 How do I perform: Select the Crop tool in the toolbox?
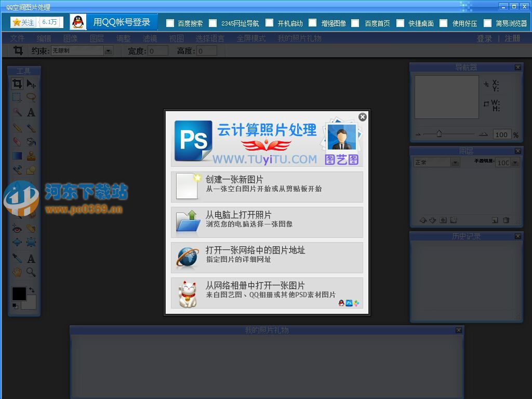pyautogui.click(x=17, y=84)
